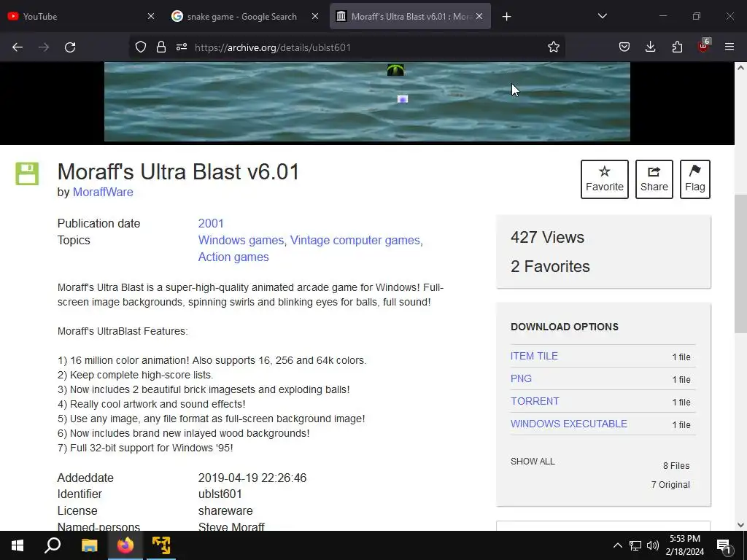747x560 pixels.
Task: Open the Firefox extensions menu
Action: click(x=677, y=47)
